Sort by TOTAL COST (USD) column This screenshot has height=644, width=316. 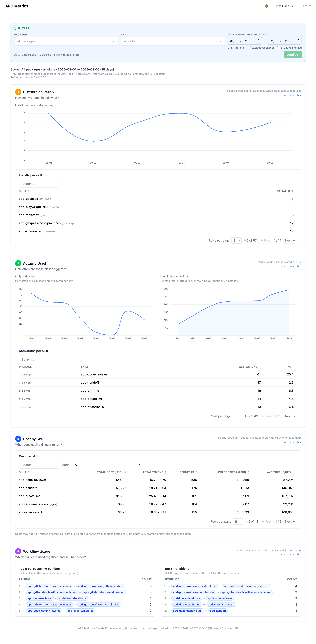coord(112,472)
